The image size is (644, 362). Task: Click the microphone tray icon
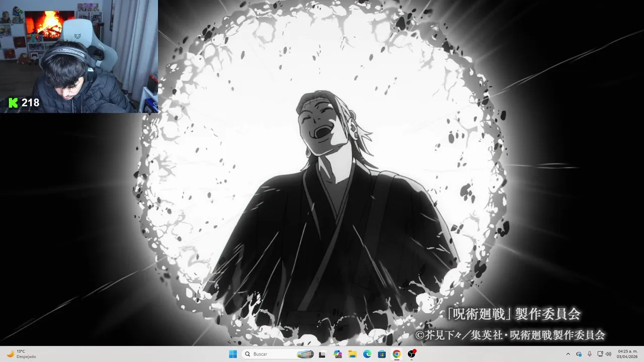pos(590,354)
